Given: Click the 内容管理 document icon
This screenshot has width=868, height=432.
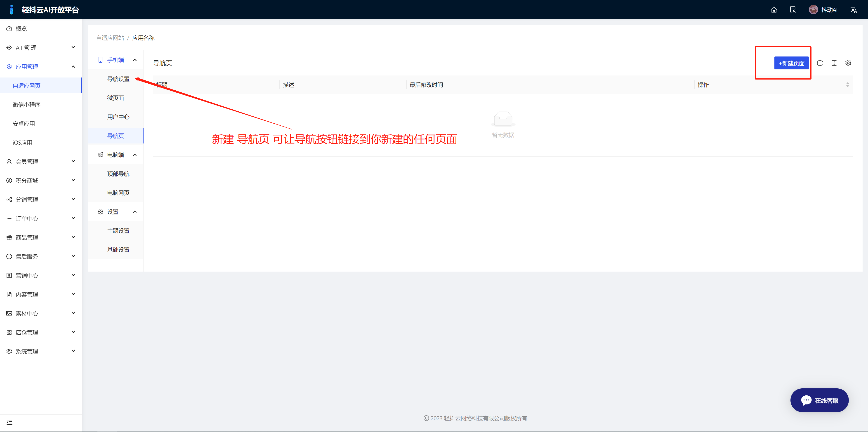Looking at the screenshot, I should point(9,294).
